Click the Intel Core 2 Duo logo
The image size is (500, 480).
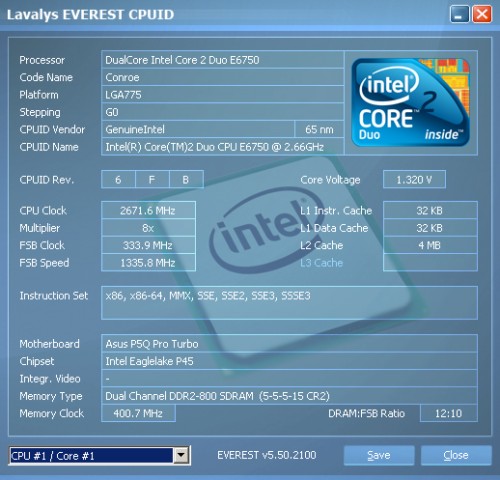[411, 102]
